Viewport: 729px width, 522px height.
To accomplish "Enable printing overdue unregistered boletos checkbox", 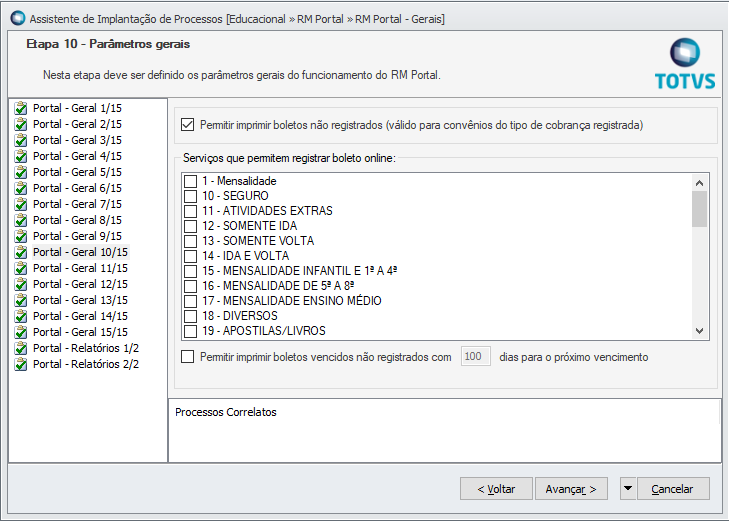I will (187, 356).
